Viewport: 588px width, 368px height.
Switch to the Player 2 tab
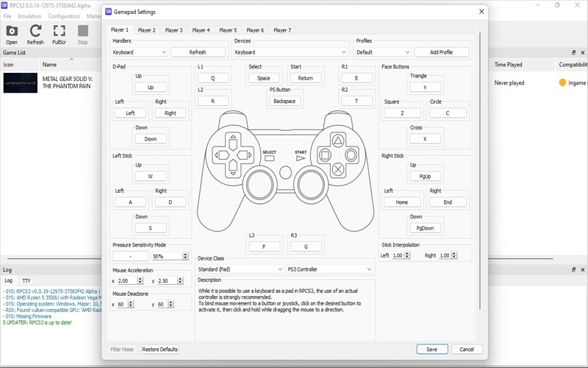(x=146, y=30)
